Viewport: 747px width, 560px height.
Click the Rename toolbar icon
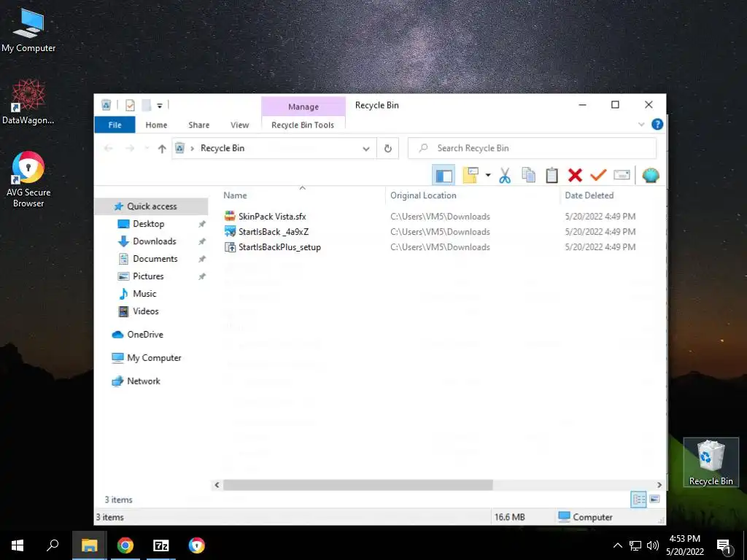point(622,175)
